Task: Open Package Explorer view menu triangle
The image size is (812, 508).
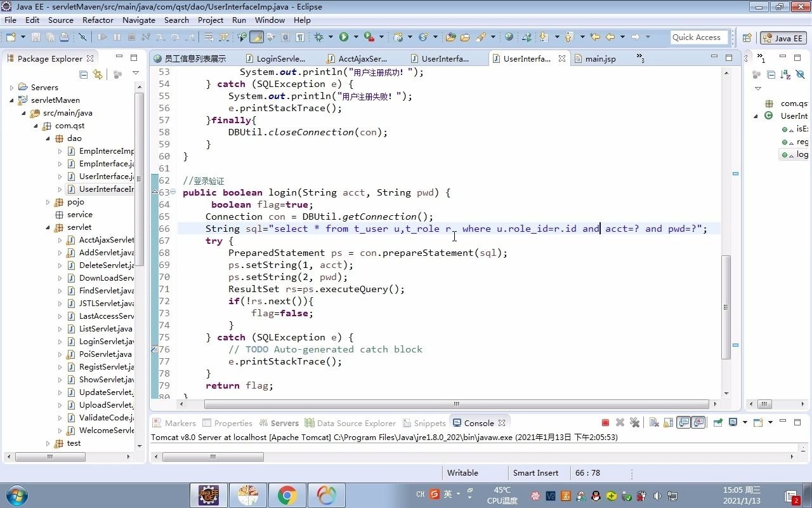Action: pos(136,74)
